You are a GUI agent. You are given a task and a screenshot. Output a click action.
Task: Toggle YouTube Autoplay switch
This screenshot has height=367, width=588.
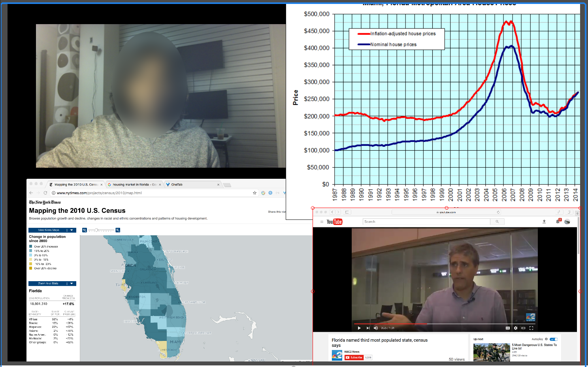554,339
